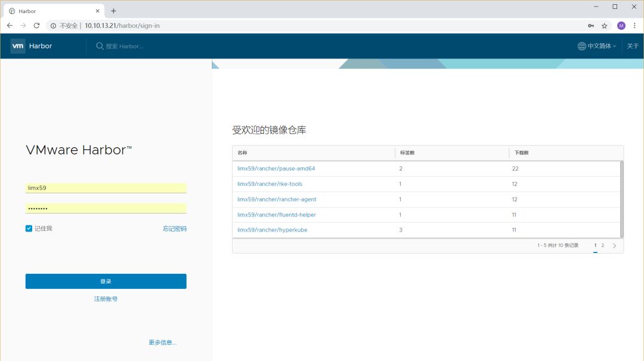Sort by 标签数 tag count column
Image resolution: width=644 pixels, height=361 pixels.
[x=407, y=153]
